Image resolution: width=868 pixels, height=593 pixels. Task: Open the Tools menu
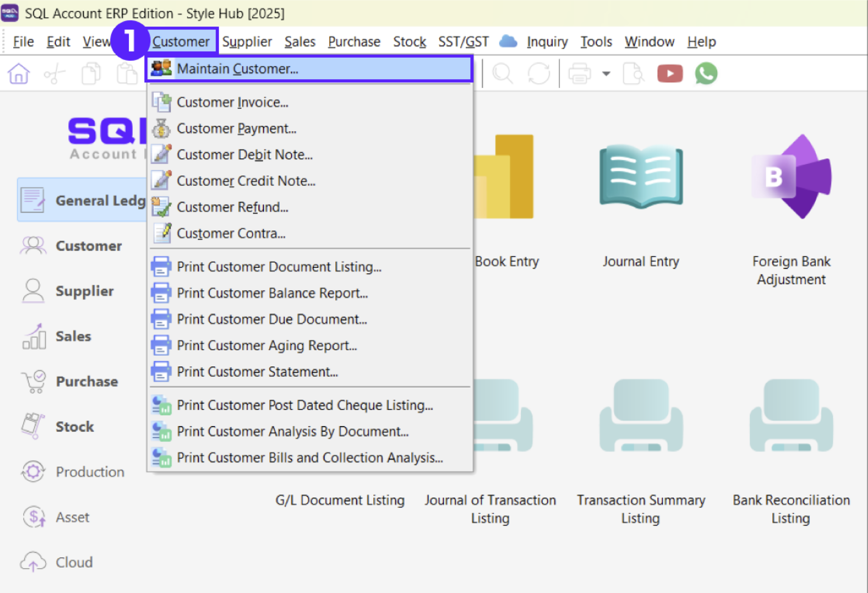596,41
